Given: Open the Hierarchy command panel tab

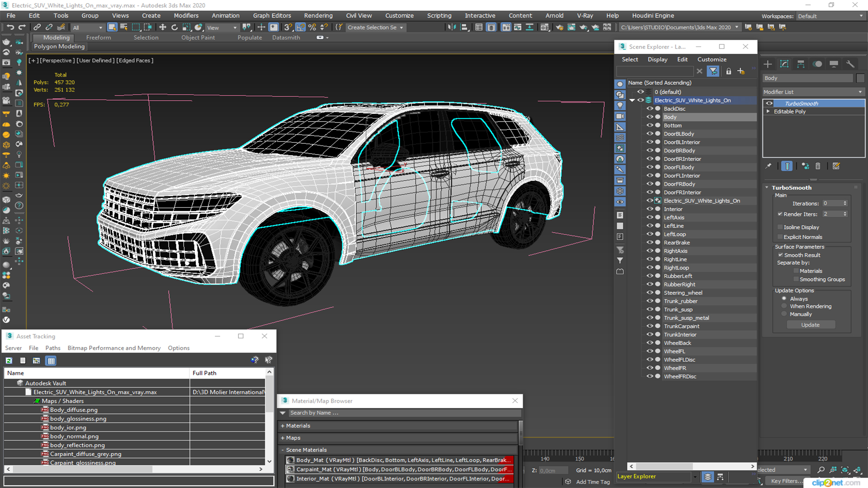Looking at the screenshot, I should pos(801,64).
